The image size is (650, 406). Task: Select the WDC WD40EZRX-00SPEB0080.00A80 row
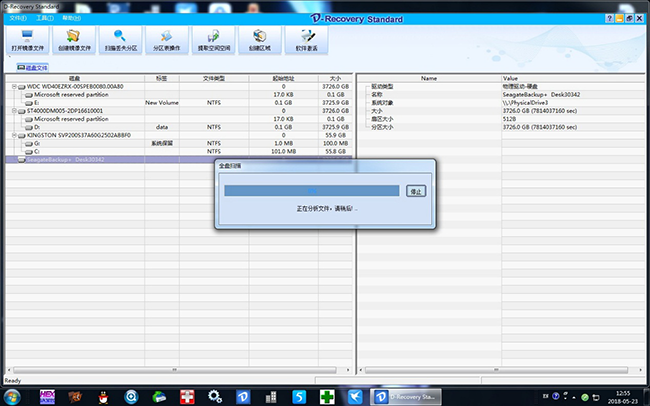(x=178, y=87)
